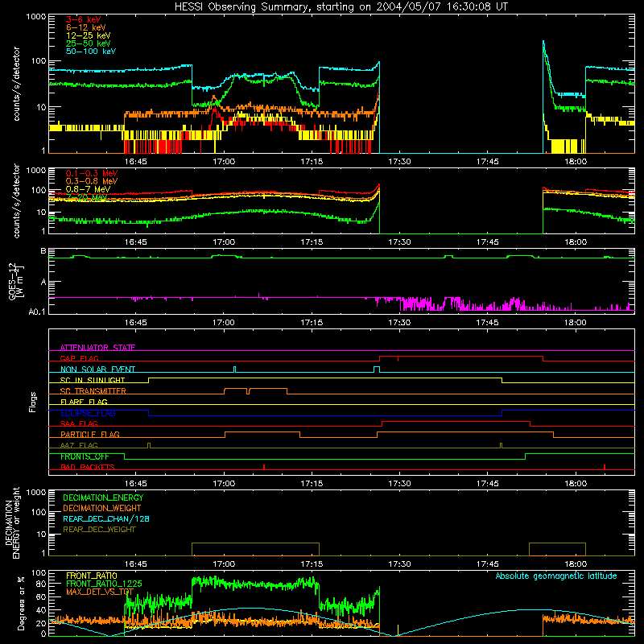Click the GAP_FLAG label
The width and height of the screenshot is (644, 644).
[79, 358]
